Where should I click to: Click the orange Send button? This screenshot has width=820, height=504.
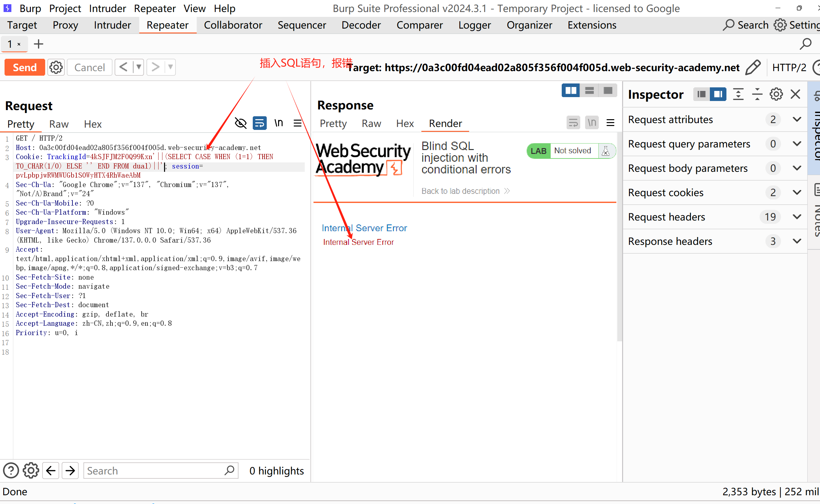tap(25, 67)
